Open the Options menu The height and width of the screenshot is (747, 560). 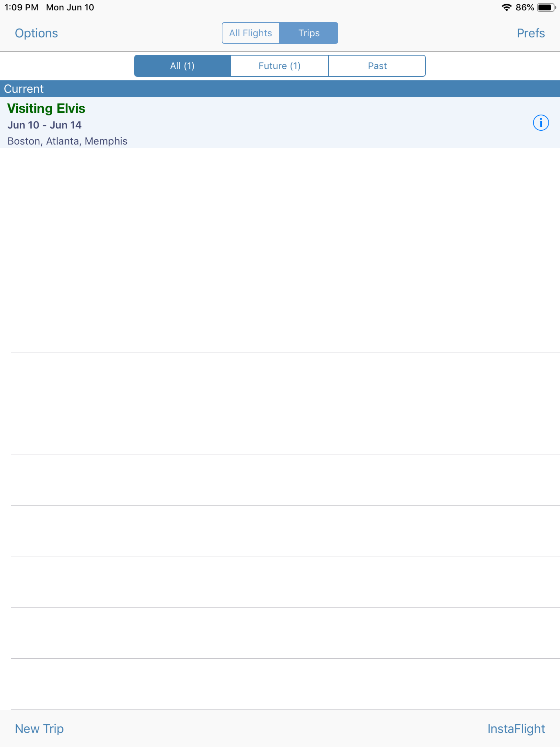(x=36, y=33)
